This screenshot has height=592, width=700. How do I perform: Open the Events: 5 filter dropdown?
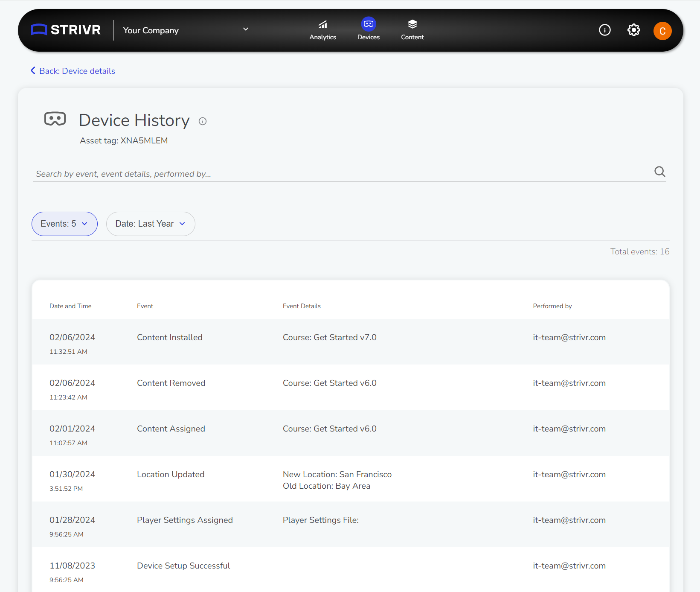click(x=64, y=224)
